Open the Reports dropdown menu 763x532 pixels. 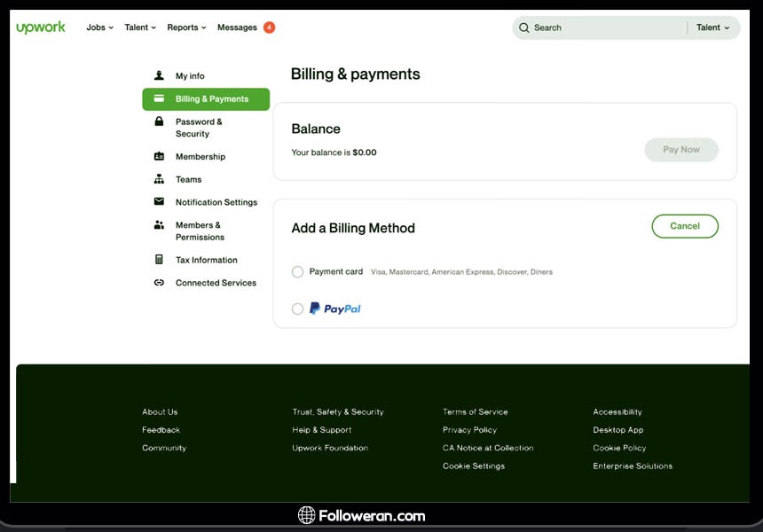coord(186,27)
